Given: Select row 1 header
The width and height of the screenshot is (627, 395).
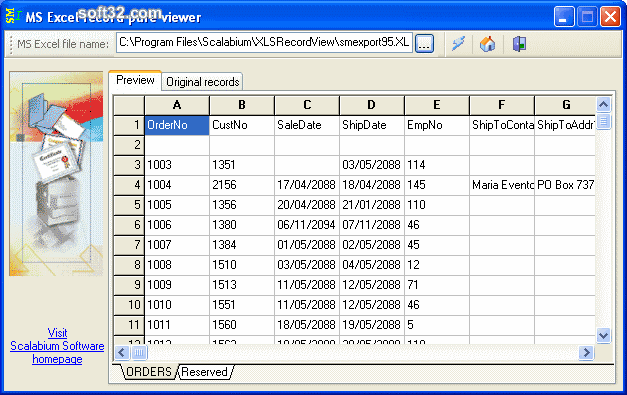Looking at the screenshot, I should [x=129, y=125].
